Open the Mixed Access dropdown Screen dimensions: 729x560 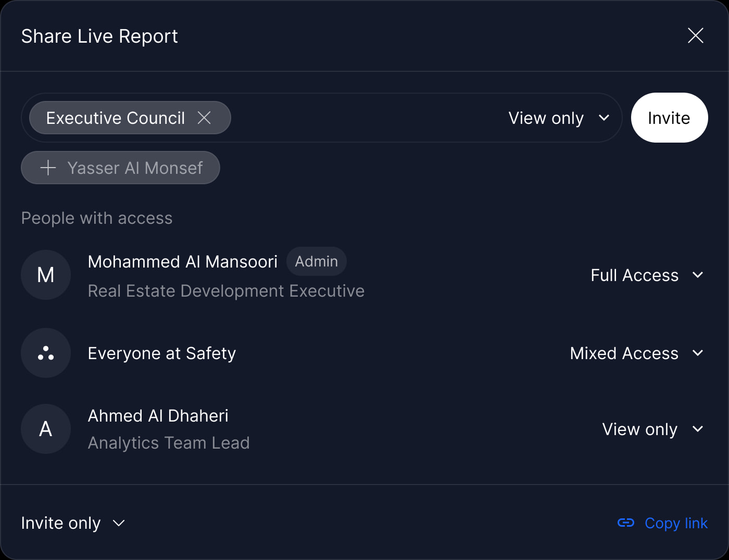coord(637,353)
